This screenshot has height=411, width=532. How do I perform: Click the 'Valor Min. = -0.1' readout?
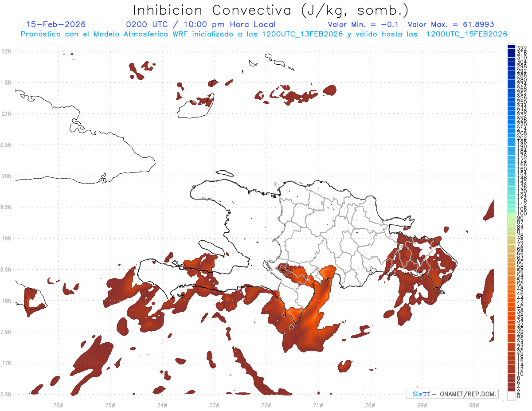(364, 24)
